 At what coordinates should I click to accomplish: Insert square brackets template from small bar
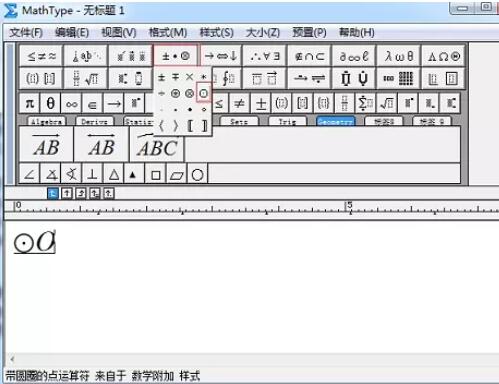point(302,104)
